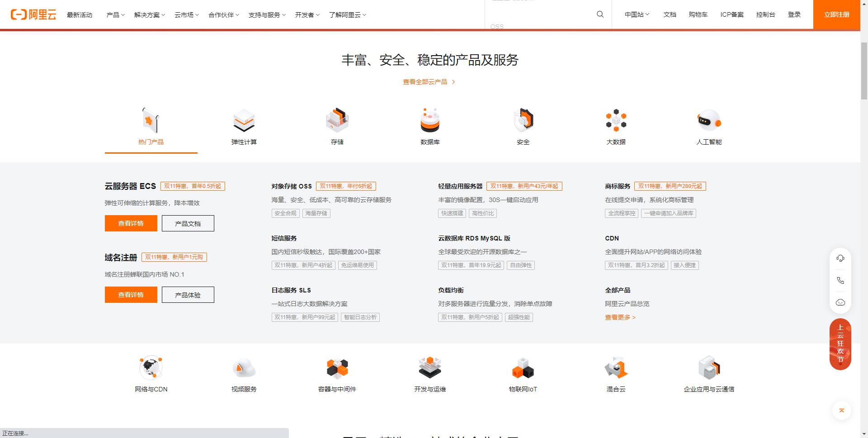
Task: Open the 查看更多 link
Action: (x=620, y=317)
